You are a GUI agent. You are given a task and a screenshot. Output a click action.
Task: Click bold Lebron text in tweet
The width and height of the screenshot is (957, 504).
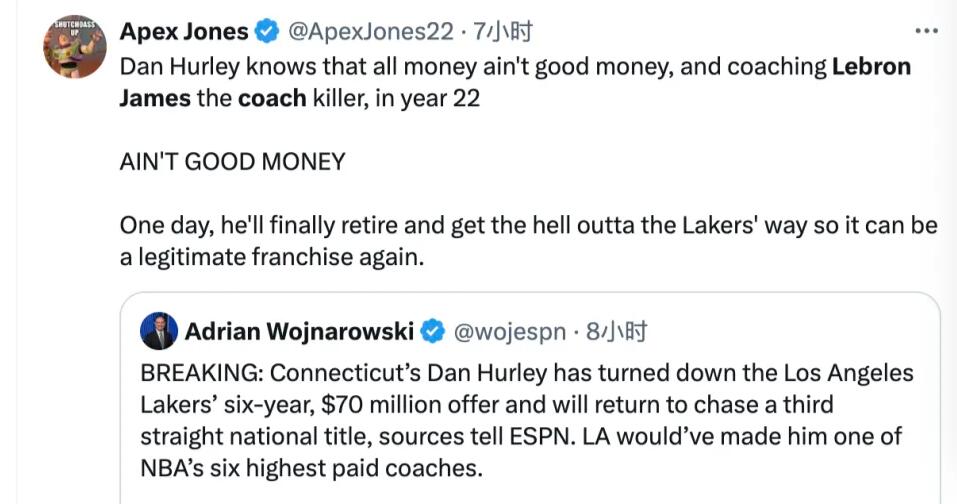pyautogui.click(x=872, y=66)
